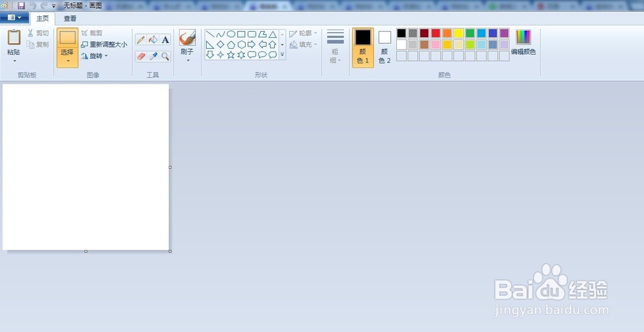Screen dimensions: 644x332
Task: Open the 填充 fill dropdown
Action: pyautogui.click(x=303, y=44)
